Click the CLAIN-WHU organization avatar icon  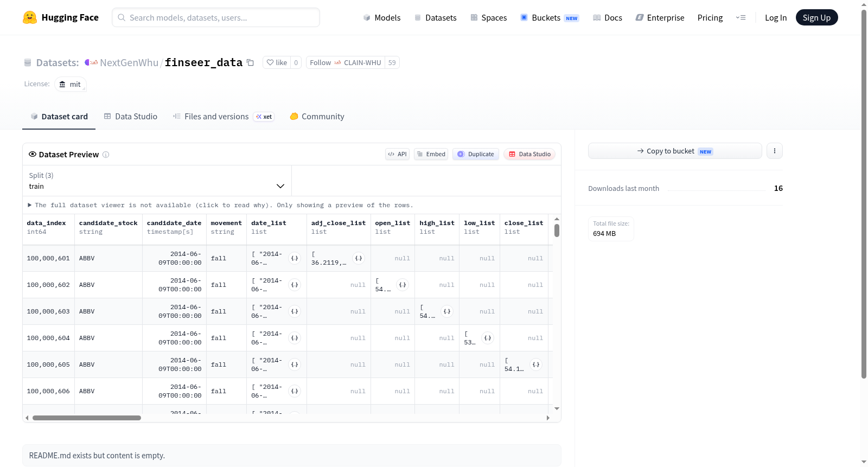tap(337, 63)
